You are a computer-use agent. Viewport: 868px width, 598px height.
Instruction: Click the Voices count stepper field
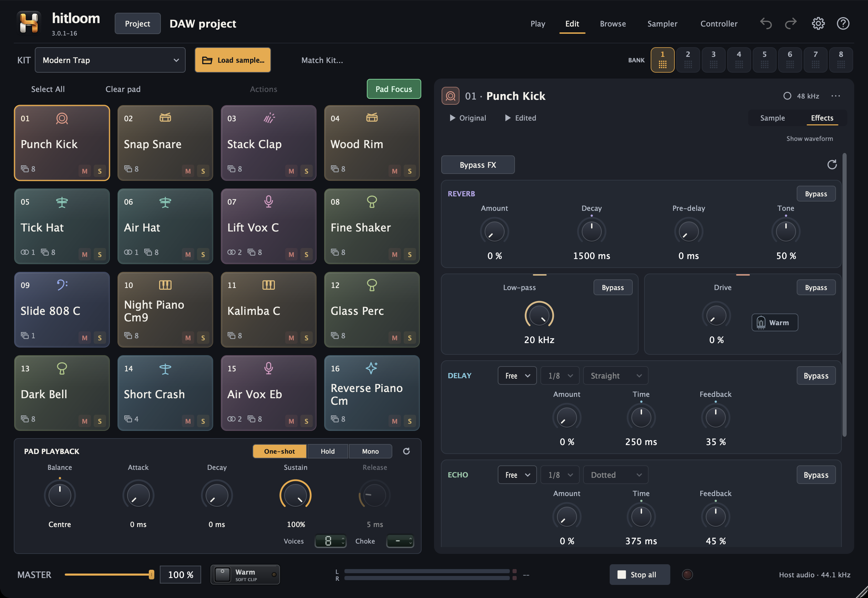pos(330,541)
